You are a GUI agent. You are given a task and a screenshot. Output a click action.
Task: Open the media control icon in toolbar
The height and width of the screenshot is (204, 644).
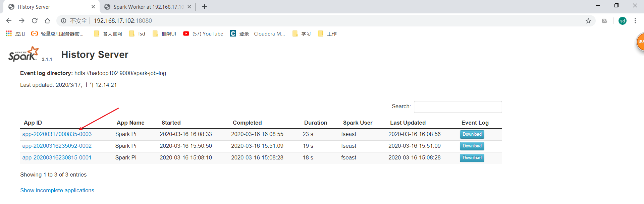click(604, 21)
